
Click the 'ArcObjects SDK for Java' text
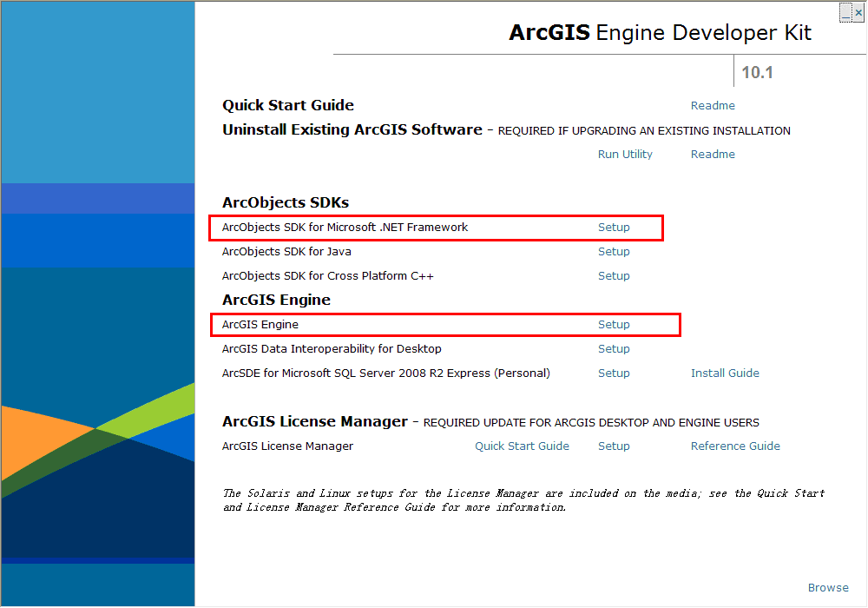tap(286, 251)
